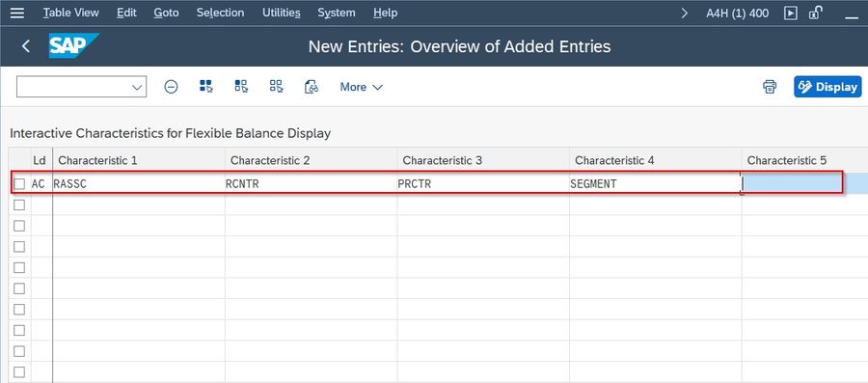
Task: Expand the header with the right chevron before A4H
Action: click(685, 13)
